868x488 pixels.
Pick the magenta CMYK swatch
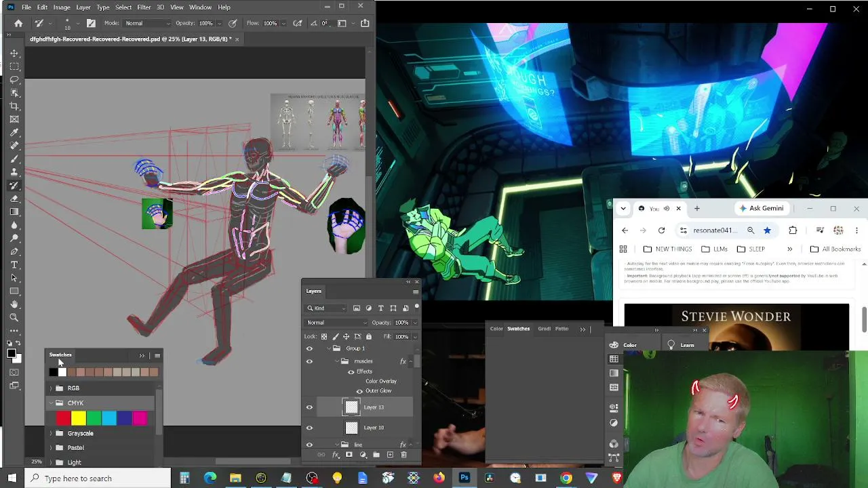(x=139, y=419)
